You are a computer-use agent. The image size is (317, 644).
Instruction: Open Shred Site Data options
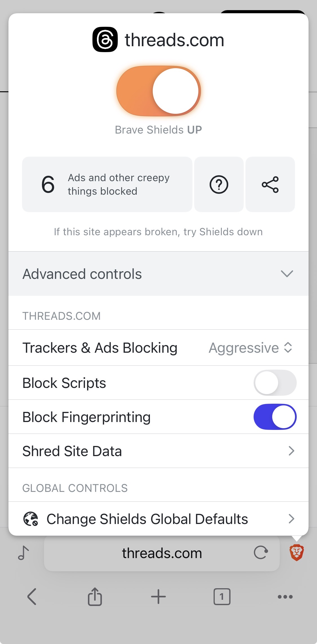click(x=158, y=451)
